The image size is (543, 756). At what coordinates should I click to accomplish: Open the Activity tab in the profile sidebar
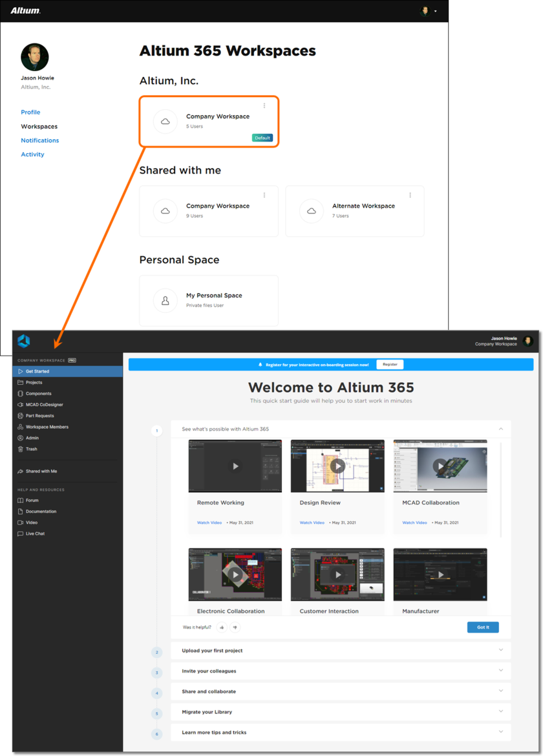(32, 154)
